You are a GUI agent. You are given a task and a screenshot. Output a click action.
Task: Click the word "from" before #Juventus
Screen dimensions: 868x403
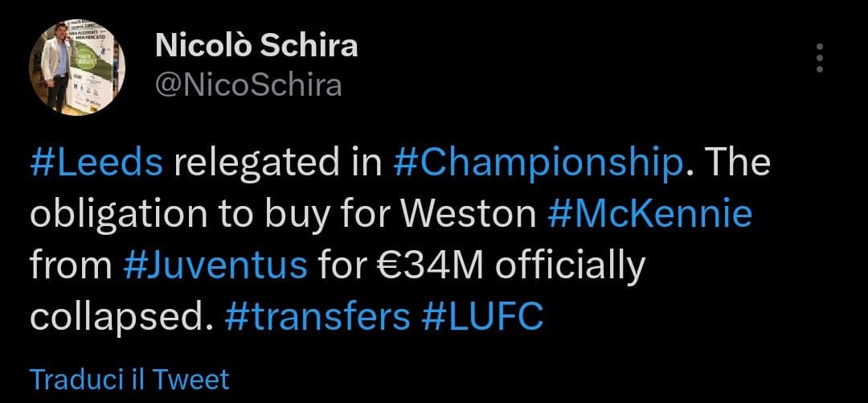pos(70,265)
